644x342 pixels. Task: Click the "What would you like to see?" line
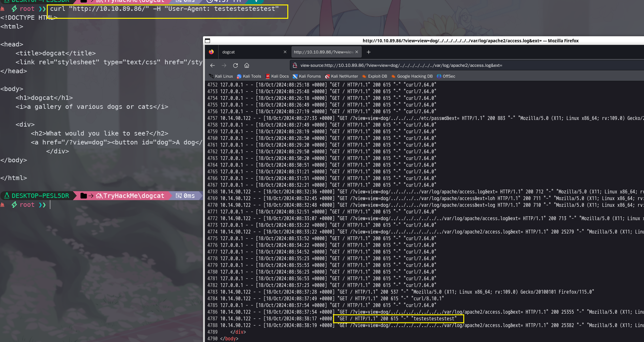[100, 134]
